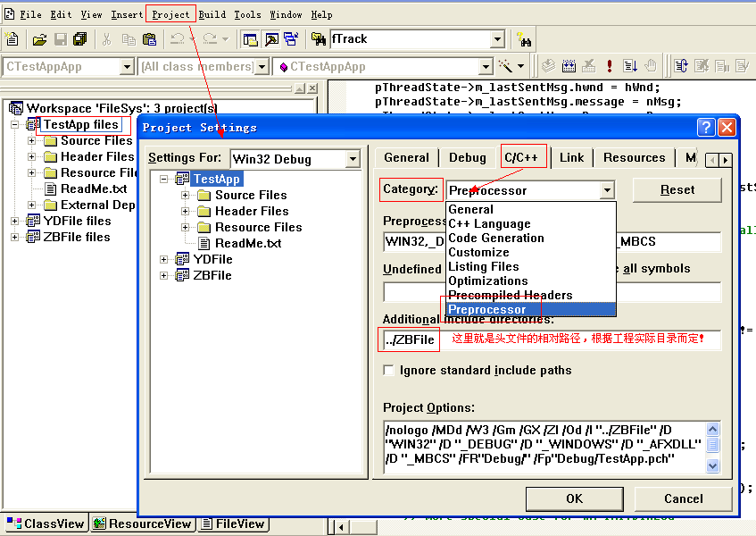The image size is (756, 536).
Task: Switch to the General settings tab
Action: (x=406, y=158)
